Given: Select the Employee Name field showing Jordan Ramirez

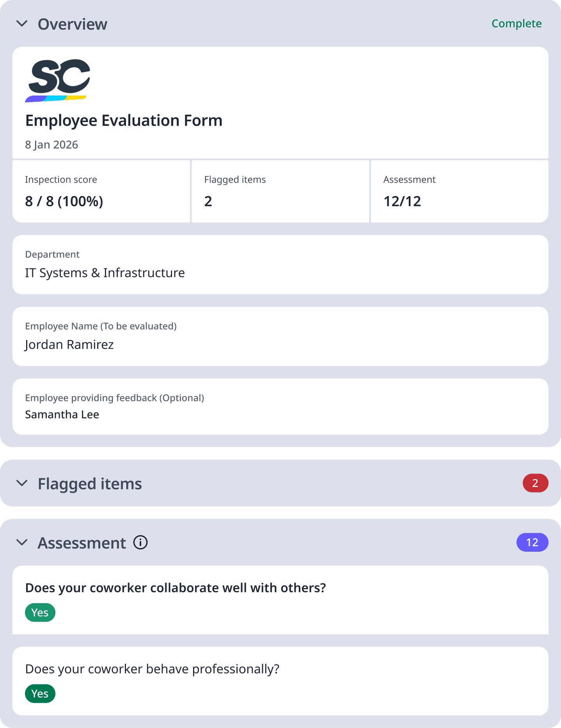Looking at the screenshot, I should pyautogui.click(x=69, y=344).
